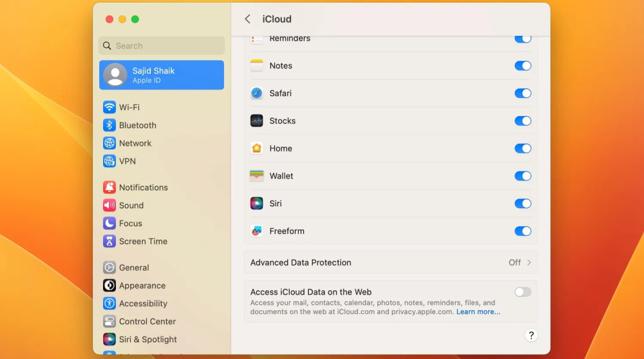Click the Off value of Advanced Data Protection

click(x=515, y=262)
